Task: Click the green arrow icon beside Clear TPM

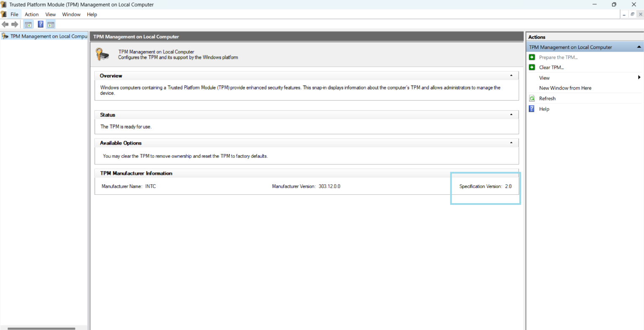Action: [532, 67]
